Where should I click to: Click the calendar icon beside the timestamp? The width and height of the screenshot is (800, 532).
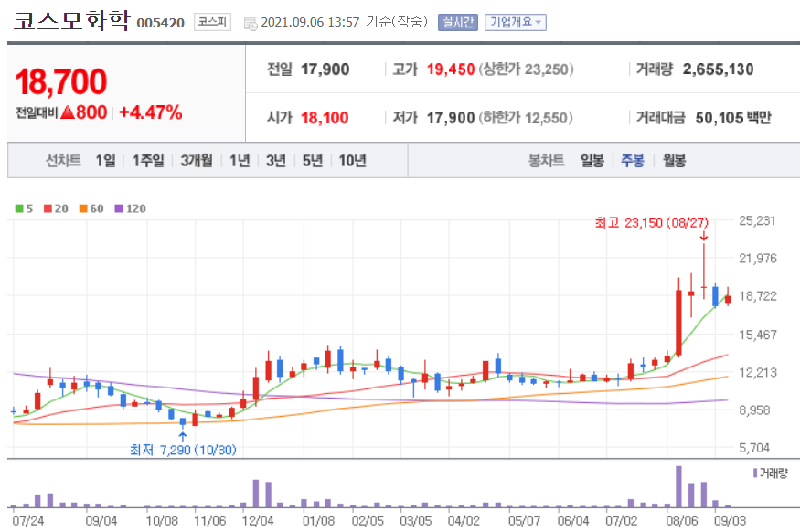[x=251, y=24]
